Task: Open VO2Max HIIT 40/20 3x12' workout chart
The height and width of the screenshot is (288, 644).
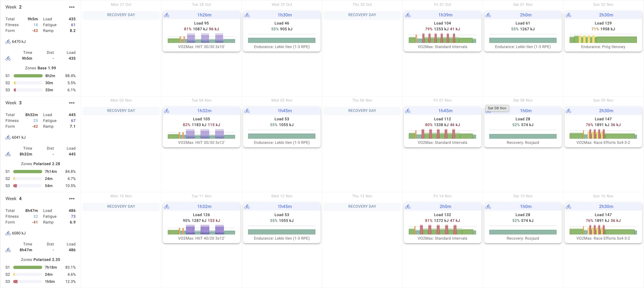Action: point(201,230)
